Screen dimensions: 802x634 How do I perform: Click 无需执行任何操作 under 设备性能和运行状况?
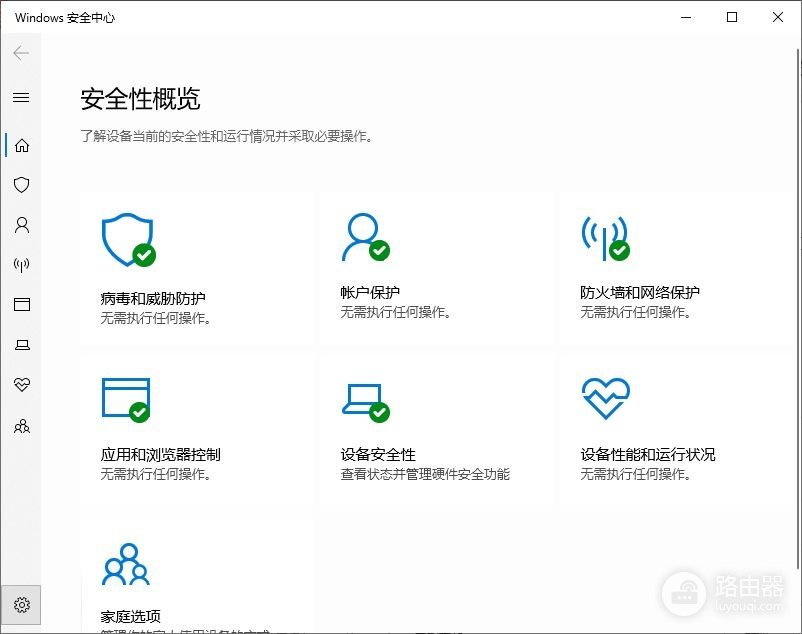(x=635, y=474)
